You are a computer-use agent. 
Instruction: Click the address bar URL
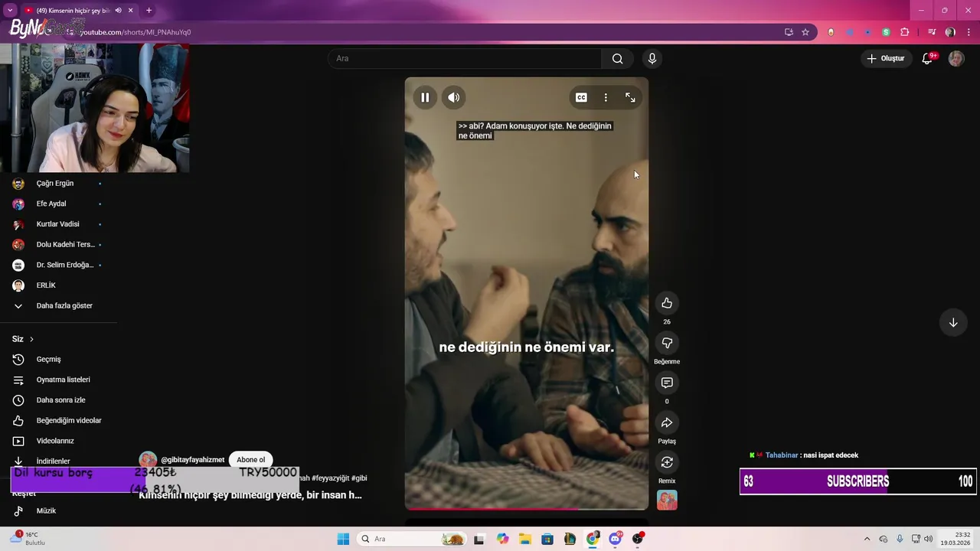[135, 32]
